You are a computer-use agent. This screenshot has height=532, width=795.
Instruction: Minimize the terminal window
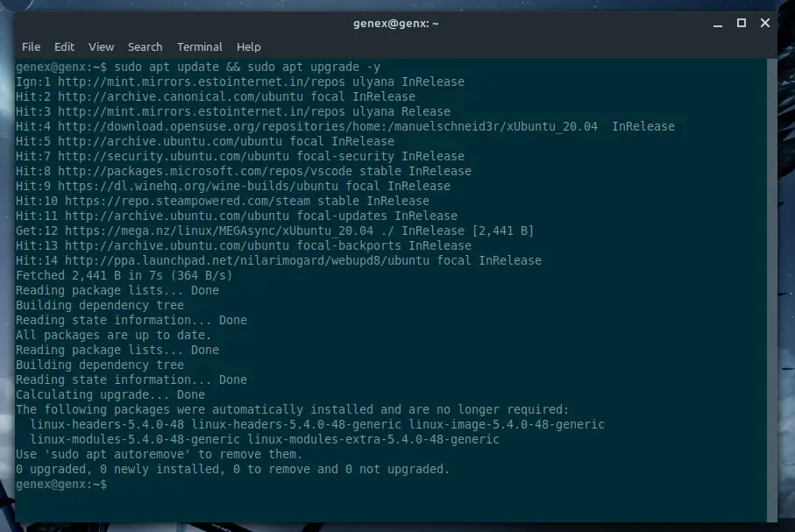click(717, 24)
